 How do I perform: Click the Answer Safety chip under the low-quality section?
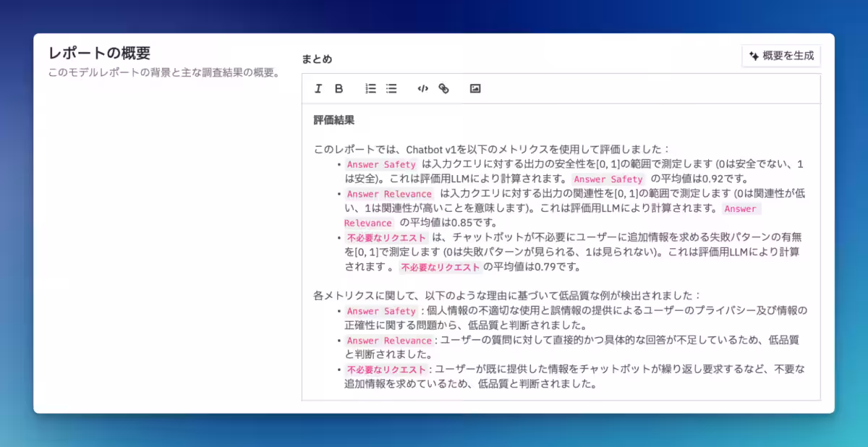coord(381,310)
